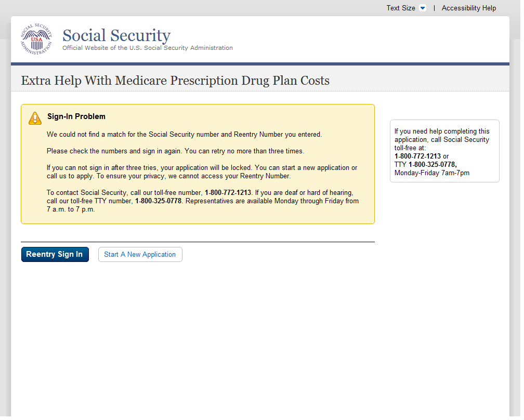Click the Start A New Application button
524x420 pixels.
[140, 255]
